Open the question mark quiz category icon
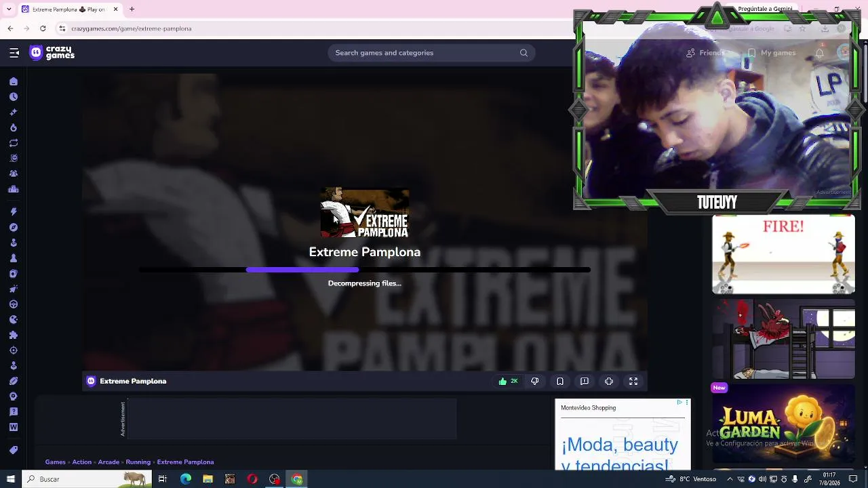 (14, 411)
